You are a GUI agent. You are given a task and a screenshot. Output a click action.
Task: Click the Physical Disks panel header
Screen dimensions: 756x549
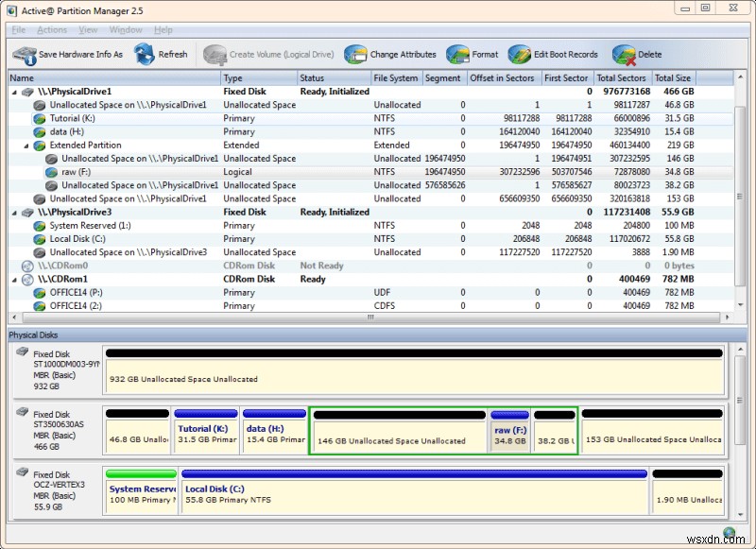pyautogui.click(x=377, y=335)
